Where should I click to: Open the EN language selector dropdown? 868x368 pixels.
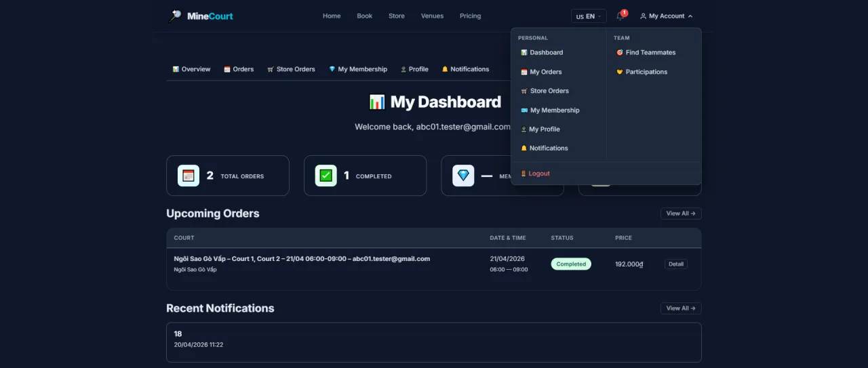[x=589, y=16]
